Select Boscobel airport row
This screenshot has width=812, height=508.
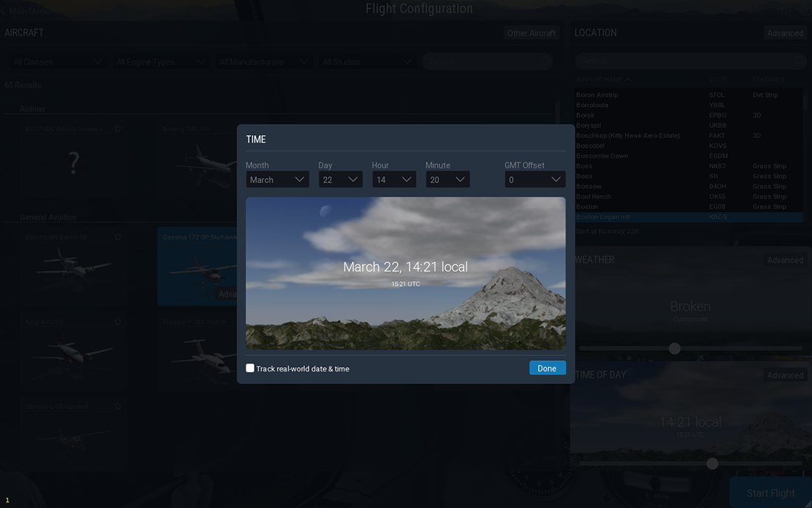(x=689, y=145)
